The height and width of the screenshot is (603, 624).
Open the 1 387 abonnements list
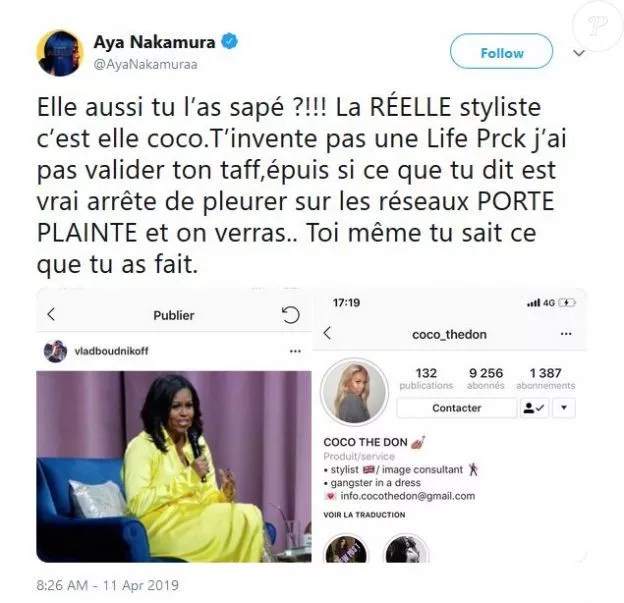pos(545,379)
